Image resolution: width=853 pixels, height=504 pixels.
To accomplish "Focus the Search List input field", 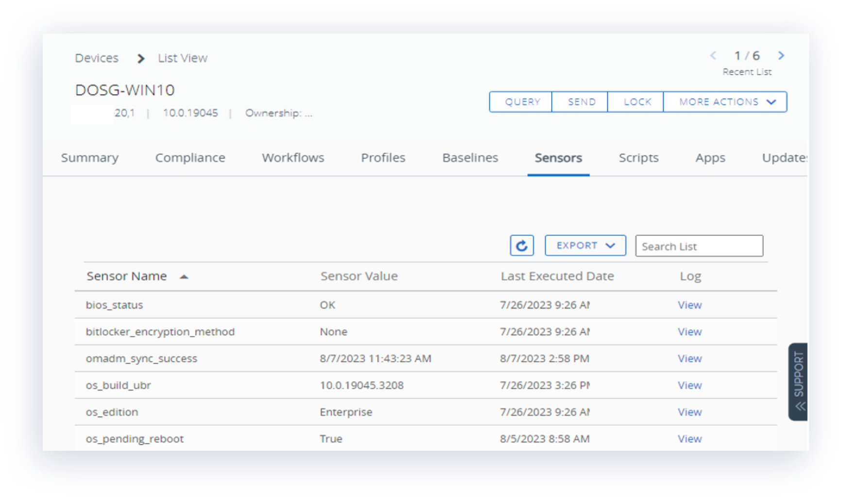I will pos(699,246).
